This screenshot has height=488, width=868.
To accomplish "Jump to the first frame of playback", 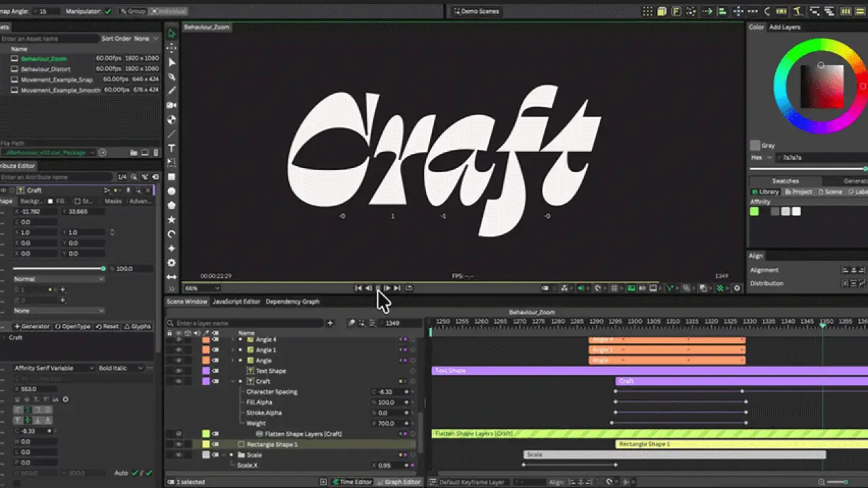I will pyautogui.click(x=358, y=288).
